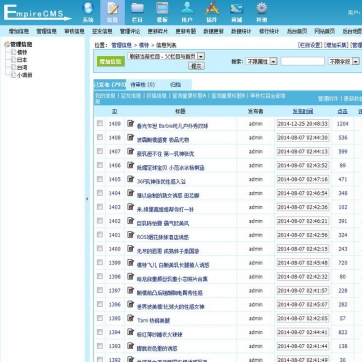362x362 pixels.
Task: Open the 不限字段 search field dropdown
Action: coord(344,61)
